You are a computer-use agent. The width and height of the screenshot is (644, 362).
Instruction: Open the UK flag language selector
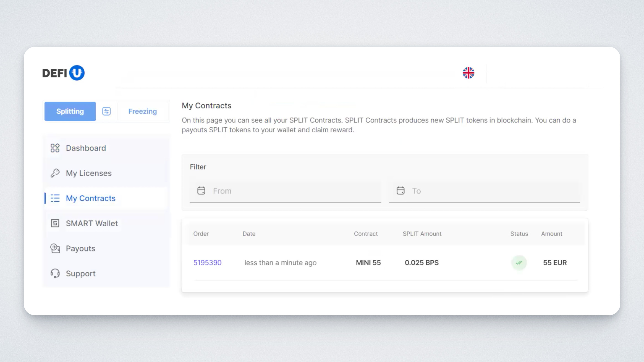[x=468, y=73]
